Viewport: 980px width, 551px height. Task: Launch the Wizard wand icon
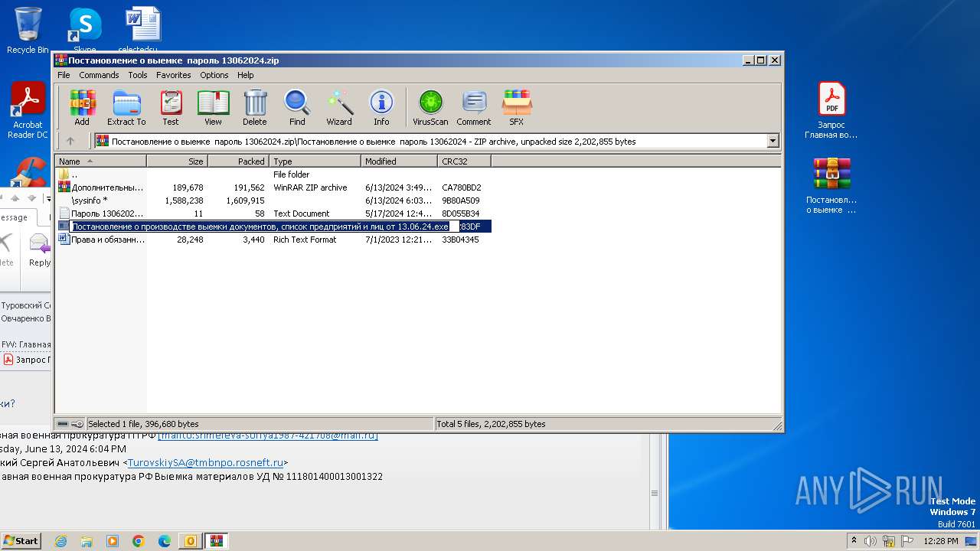point(339,107)
